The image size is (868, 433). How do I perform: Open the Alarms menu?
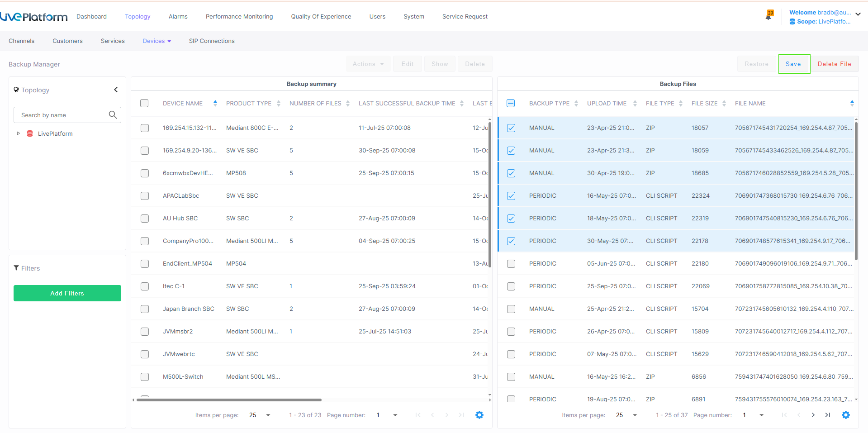pos(178,16)
